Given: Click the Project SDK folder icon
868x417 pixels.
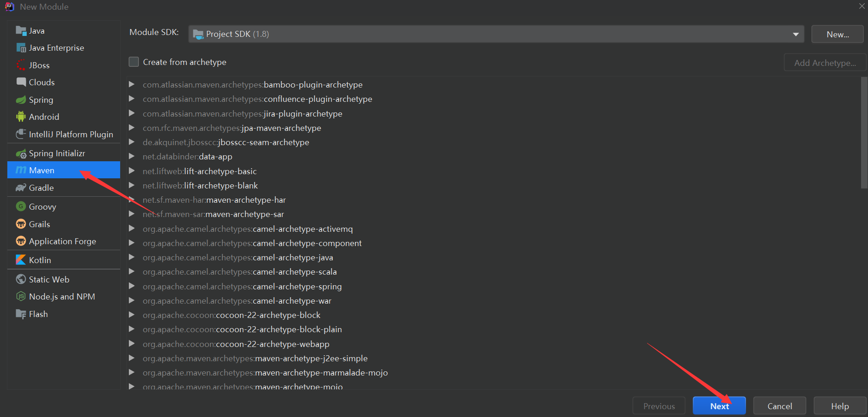Looking at the screenshot, I should point(198,34).
